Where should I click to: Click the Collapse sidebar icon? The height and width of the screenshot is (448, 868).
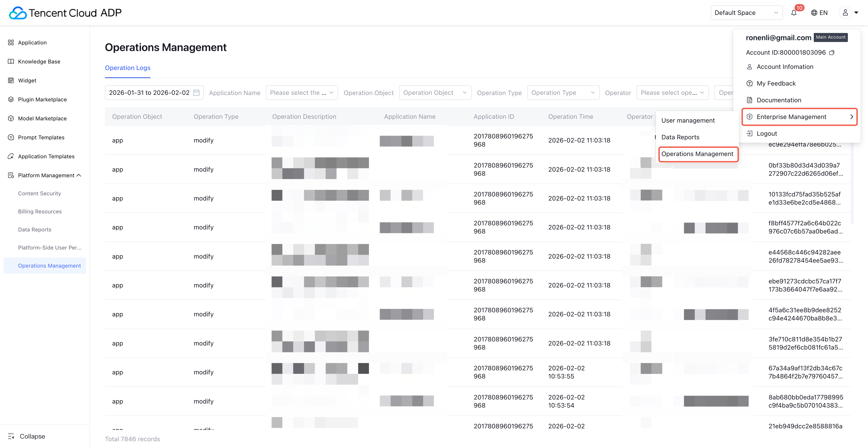[x=11, y=436]
